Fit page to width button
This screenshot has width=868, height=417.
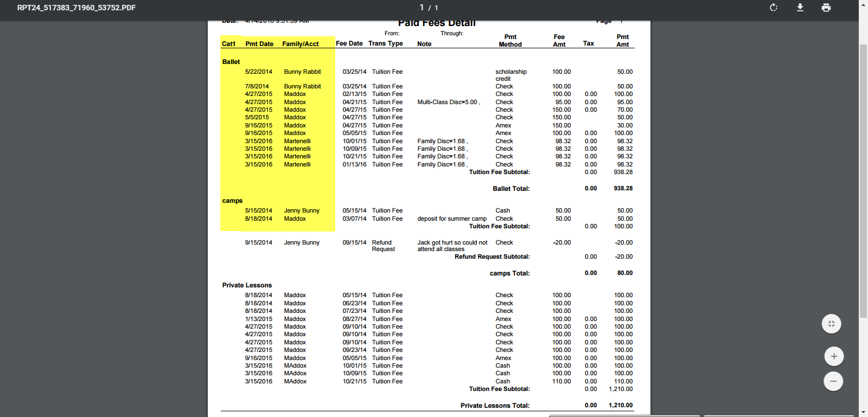click(832, 324)
